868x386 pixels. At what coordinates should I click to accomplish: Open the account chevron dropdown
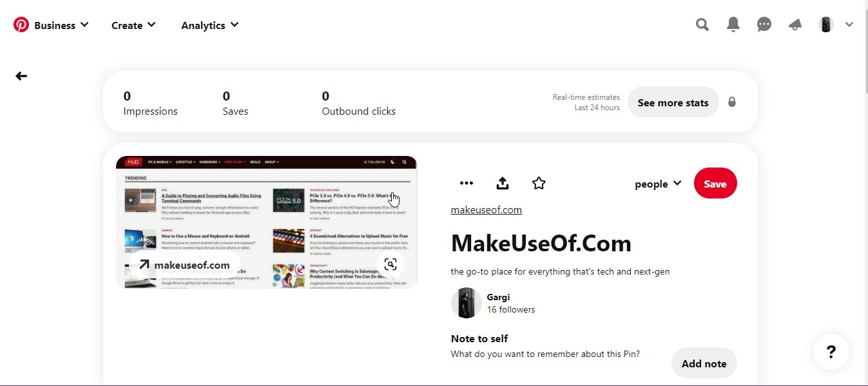point(849,25)
